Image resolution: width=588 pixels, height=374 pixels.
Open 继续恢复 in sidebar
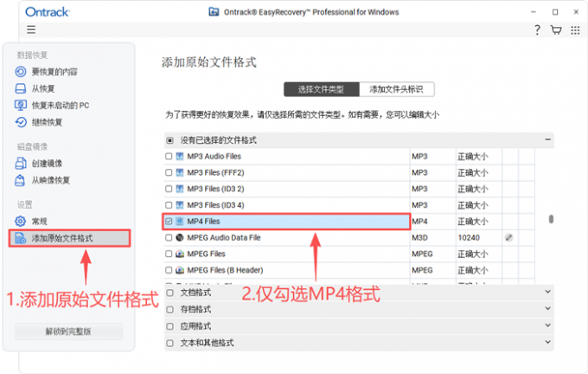point(47,122)
